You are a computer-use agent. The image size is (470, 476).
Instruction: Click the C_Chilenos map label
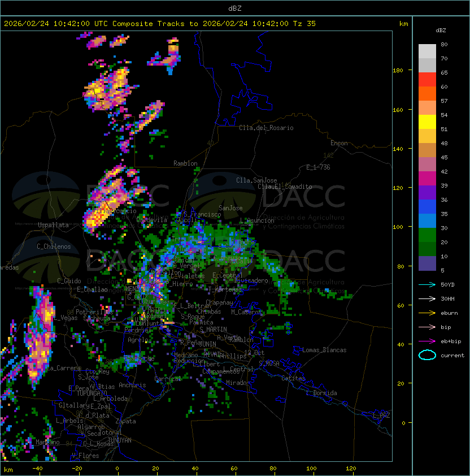click(54, 246)
